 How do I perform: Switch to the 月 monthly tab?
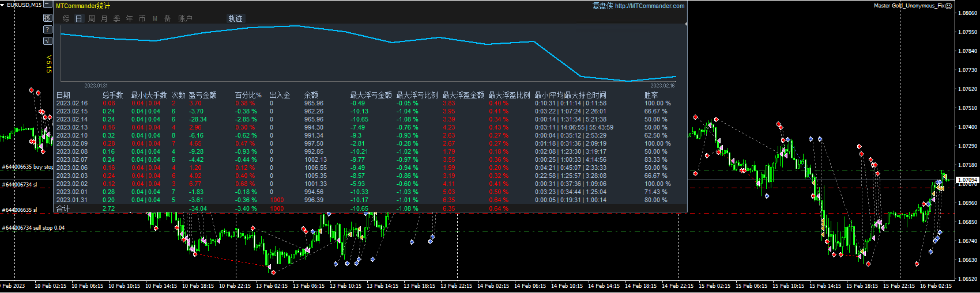click(104, 18)
